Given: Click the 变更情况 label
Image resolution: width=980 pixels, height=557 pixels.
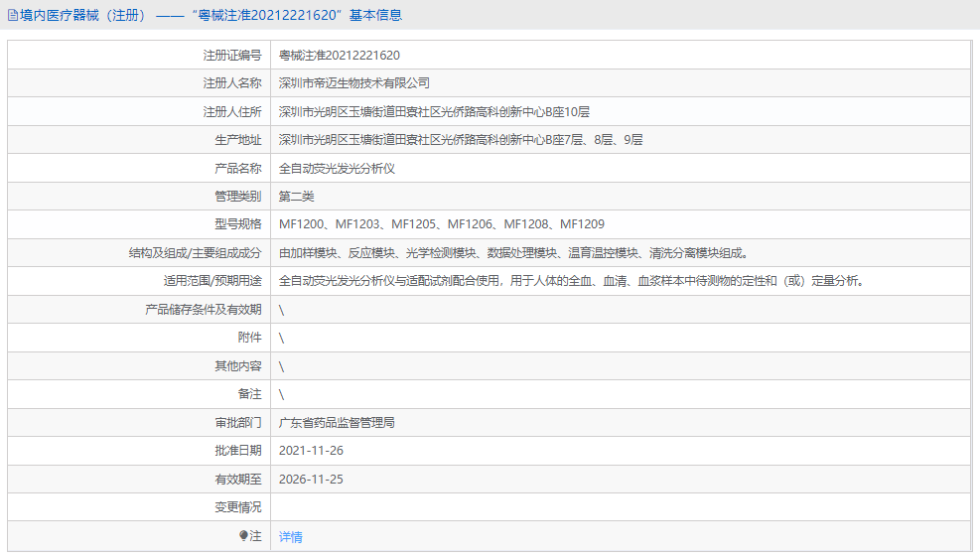Looking at the screenshot, I should pos(238,507).
